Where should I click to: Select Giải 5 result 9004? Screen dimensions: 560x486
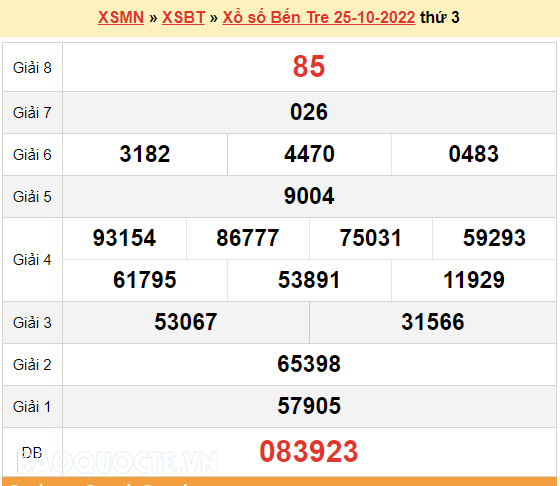click(x=309, y=196)
